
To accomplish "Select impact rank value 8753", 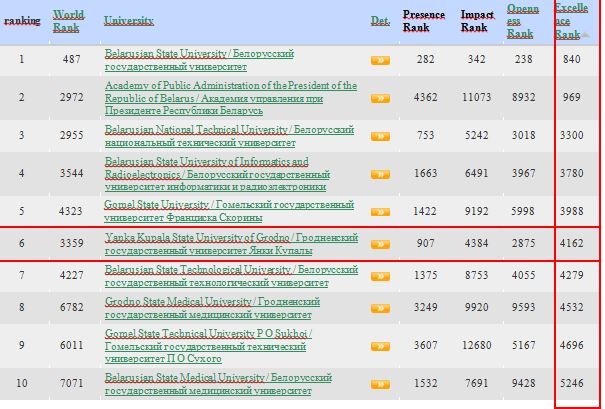I will (477, 275).
